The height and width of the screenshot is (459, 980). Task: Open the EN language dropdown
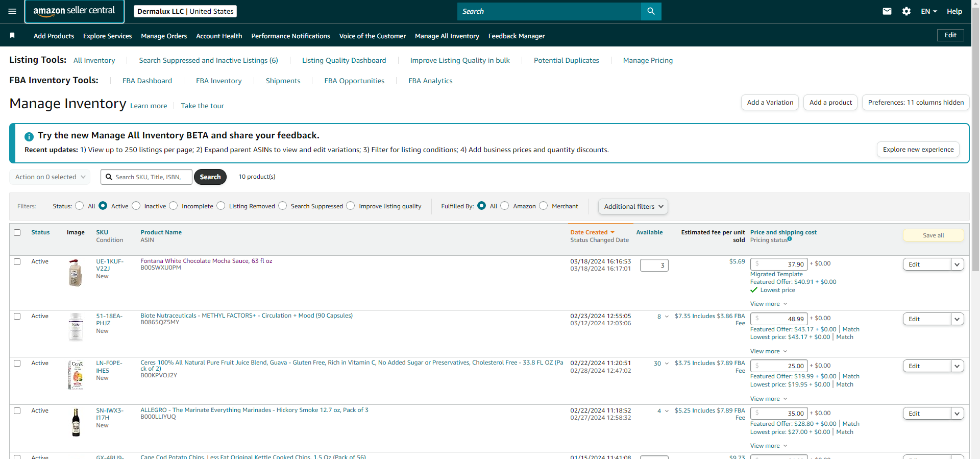click(928, 11)
